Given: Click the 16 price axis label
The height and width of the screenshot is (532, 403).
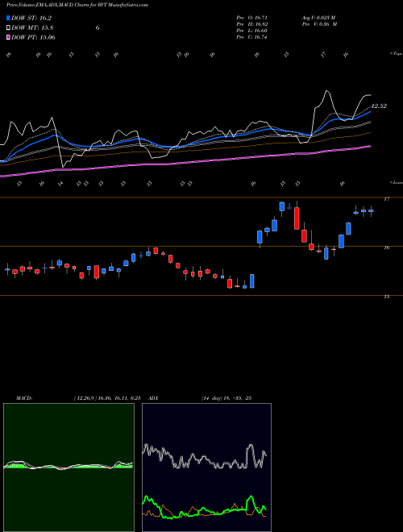Looking at the screenshot, I should (387, 247).
